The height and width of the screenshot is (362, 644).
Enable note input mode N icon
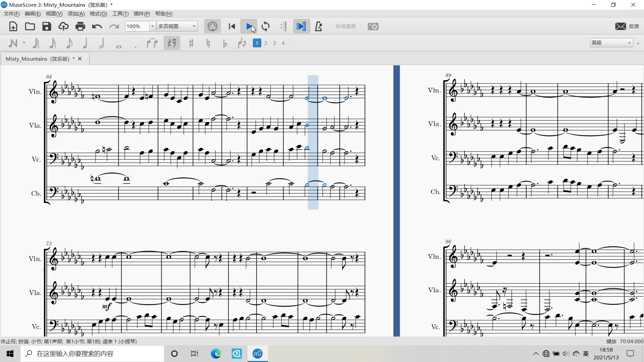[x=13, y=43]
